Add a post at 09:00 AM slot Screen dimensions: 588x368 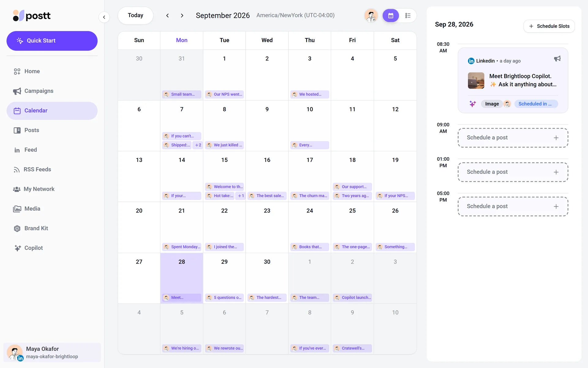coord(513,138)
